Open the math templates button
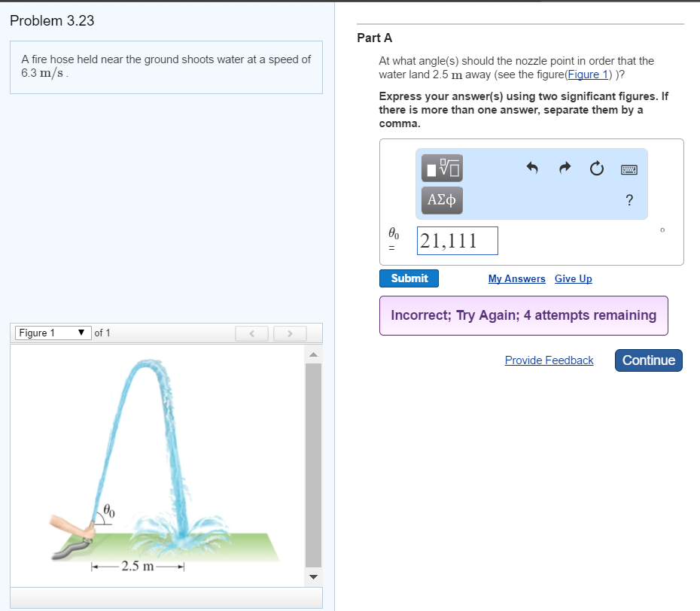 [442, 169]
